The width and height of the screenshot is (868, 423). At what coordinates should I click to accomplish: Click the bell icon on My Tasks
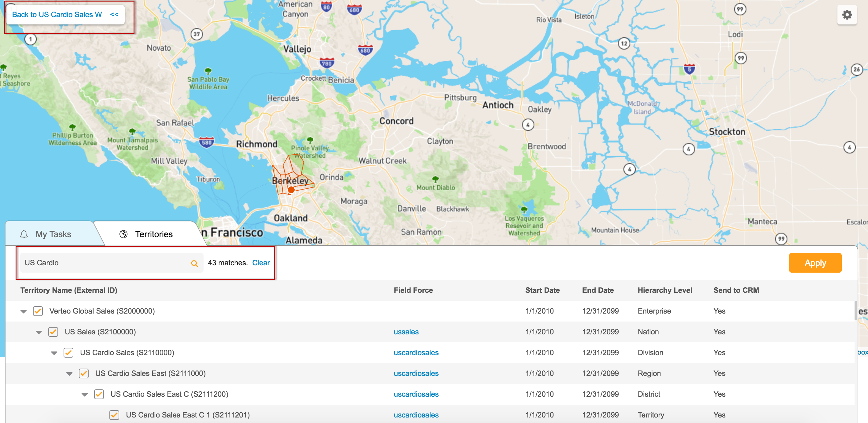click(x=24, y=234)
